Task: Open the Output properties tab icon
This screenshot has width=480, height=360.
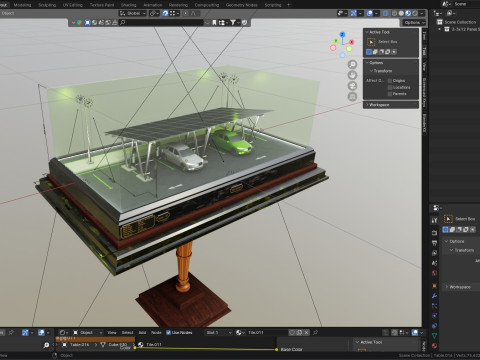Action: tap(434, 243)
